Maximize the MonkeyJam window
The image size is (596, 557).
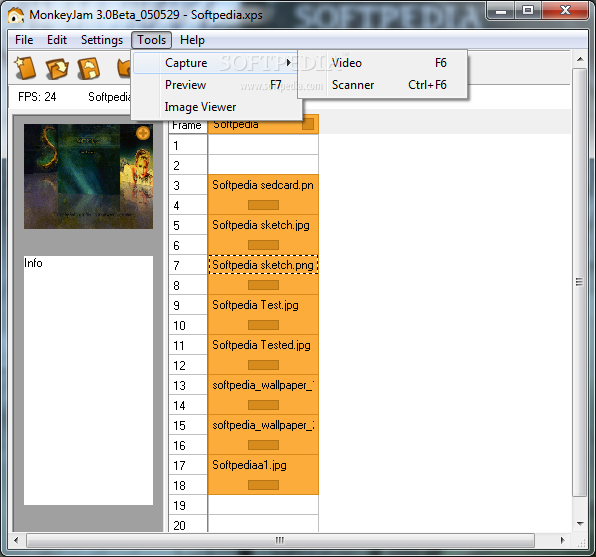(x=528, y=11)
